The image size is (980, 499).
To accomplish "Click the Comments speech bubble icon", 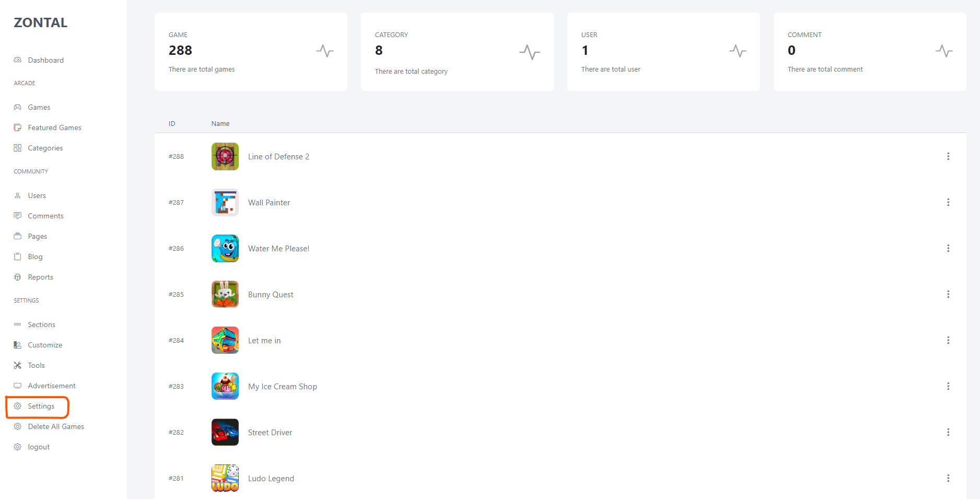I will coord(18,216).
